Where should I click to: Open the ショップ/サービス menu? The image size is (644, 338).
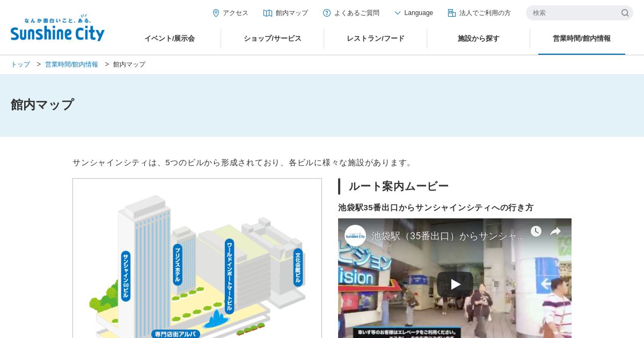click(x=273, y=39)
